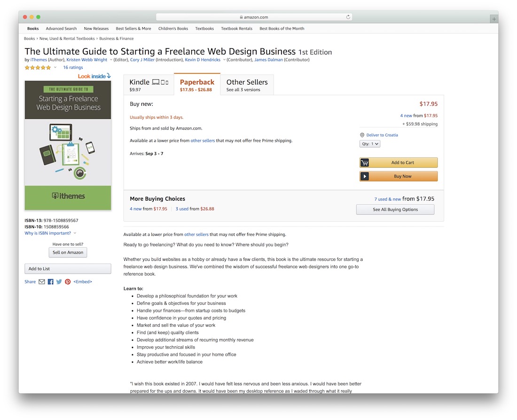The image size is (517, 420).
Task: Open New, Used & Rental Textbooks breadcrumb
Action: coord(67,39)
